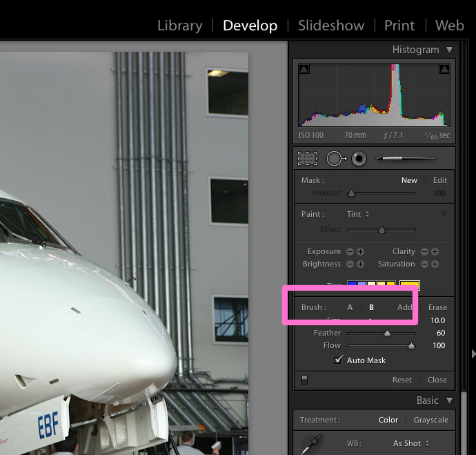Viewport: 476px width, 455px height.
Task: Click the ISO 100 readout
Action: click(311, 135)
